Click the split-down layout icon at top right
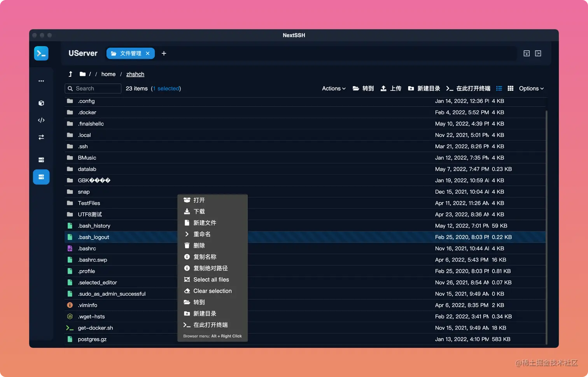The image size is (588, 377). (x=527, y=53)
